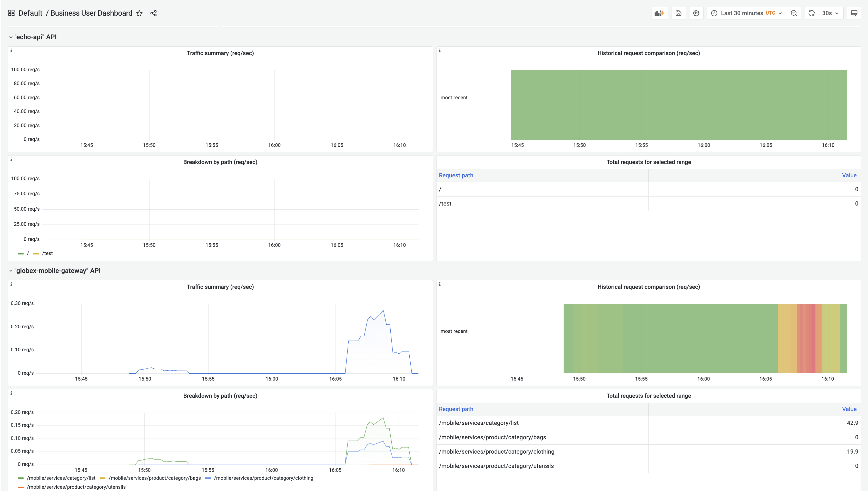Save the dashboard
This screenshot has height=491, width=868.
coord(678,13)
